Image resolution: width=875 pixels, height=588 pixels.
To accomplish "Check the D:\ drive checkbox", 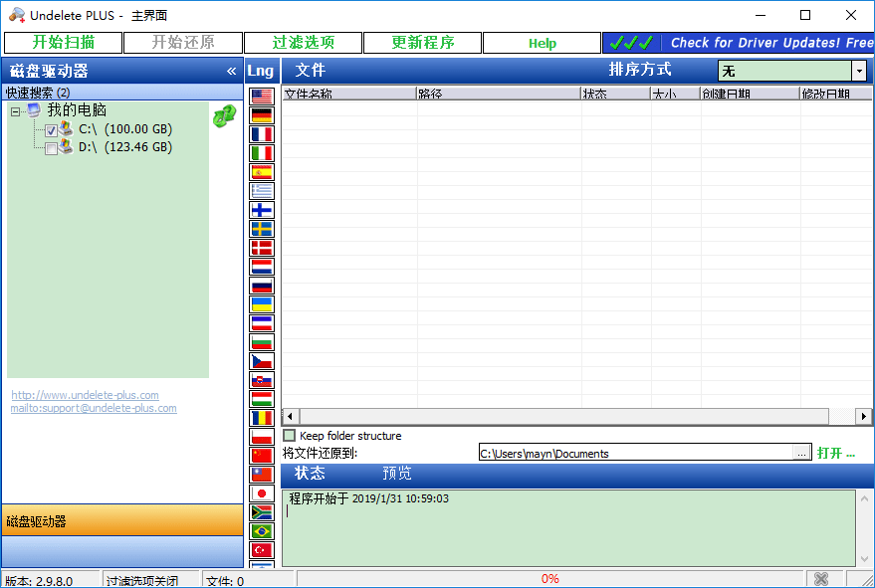I will pyautogui.click(x=52, y=149).
